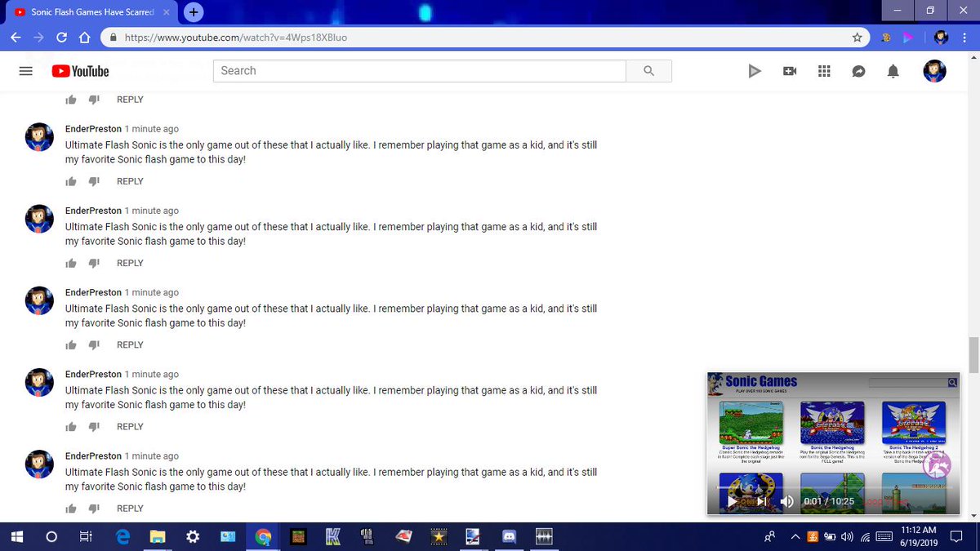Open the system volume control
Image resolution: width=980 pixels, height=551 pixels.
point(847,536)
